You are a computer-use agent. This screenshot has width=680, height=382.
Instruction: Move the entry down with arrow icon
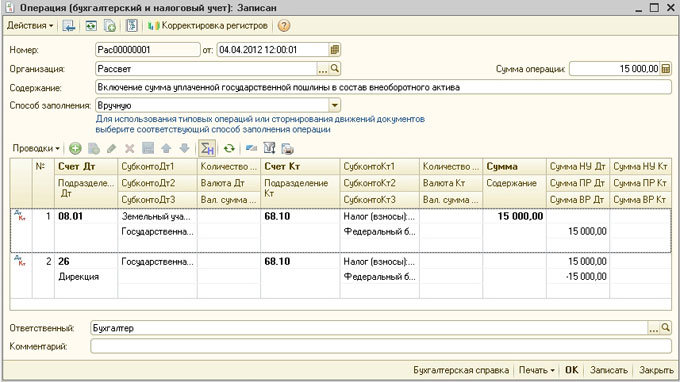184,149
